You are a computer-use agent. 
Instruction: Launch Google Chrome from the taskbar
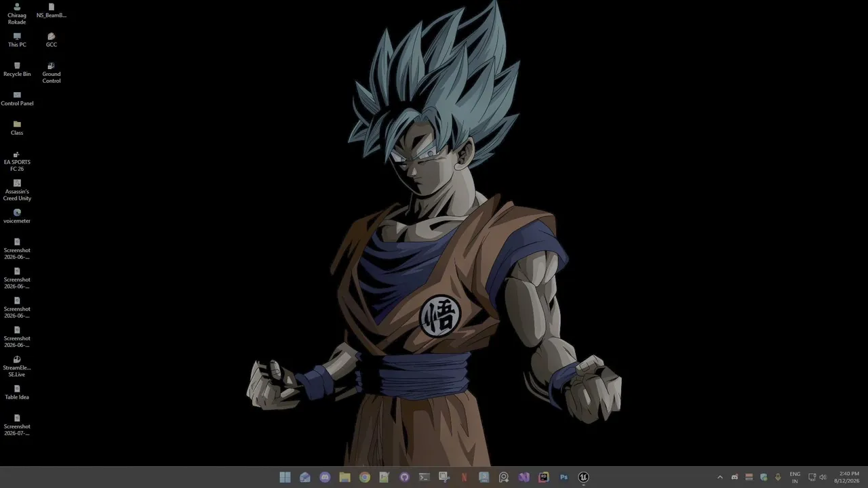coord(365,477)
